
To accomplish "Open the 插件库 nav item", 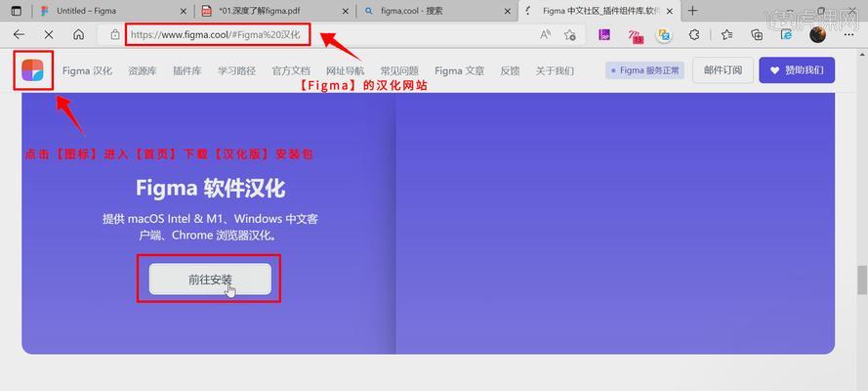I will (x=187, y=71).
